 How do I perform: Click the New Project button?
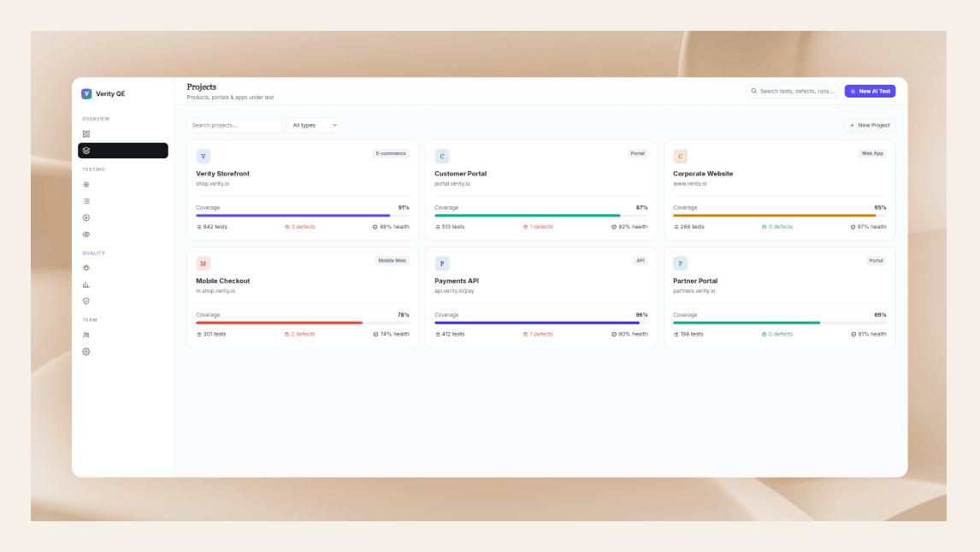(x=870, y=125)
